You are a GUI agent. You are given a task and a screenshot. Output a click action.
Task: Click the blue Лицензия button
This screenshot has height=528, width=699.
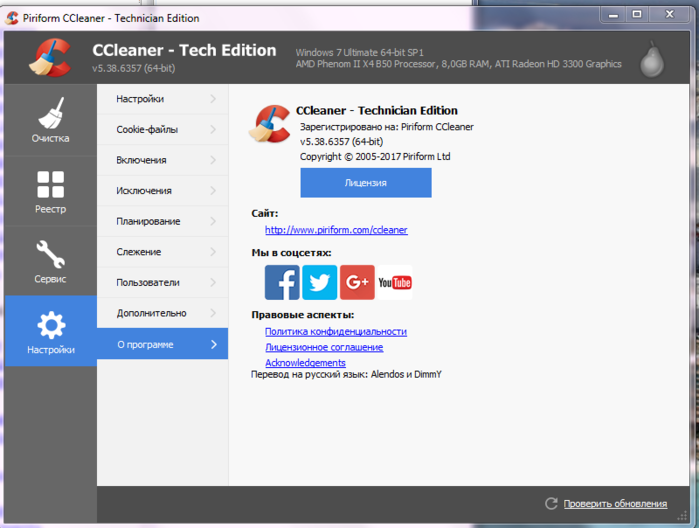click(366, 182)
